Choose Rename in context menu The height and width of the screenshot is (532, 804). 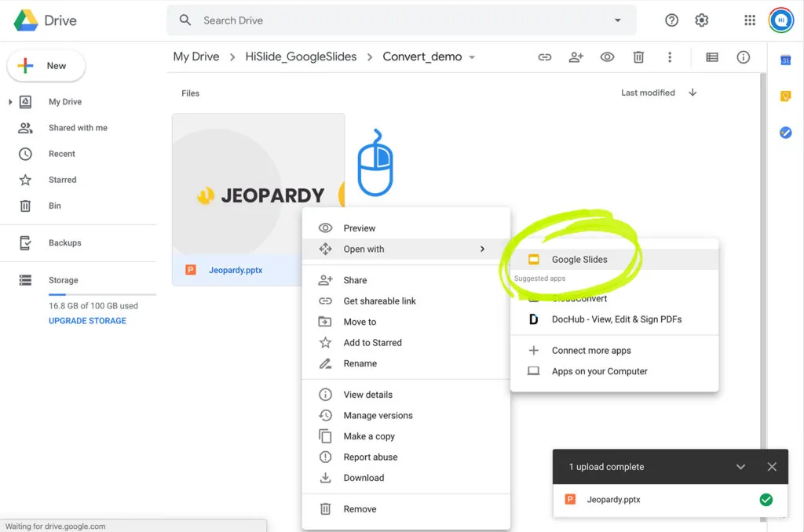[x=406, y=363]
